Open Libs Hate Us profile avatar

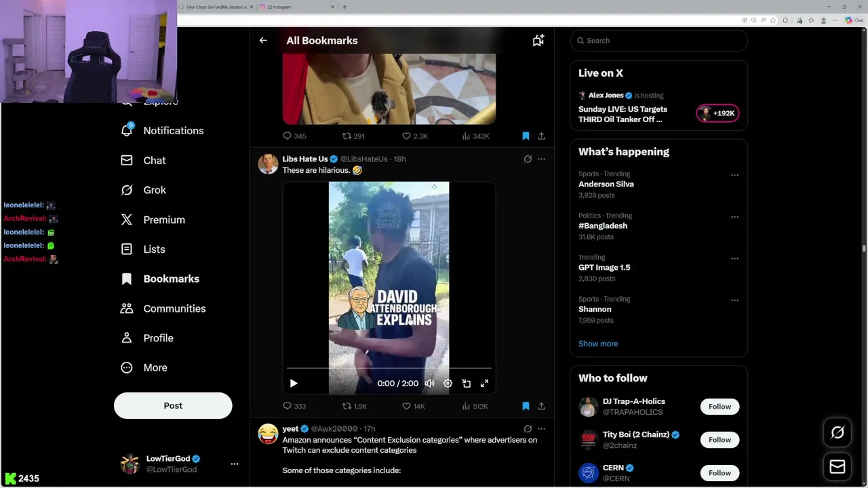point(268,164)
